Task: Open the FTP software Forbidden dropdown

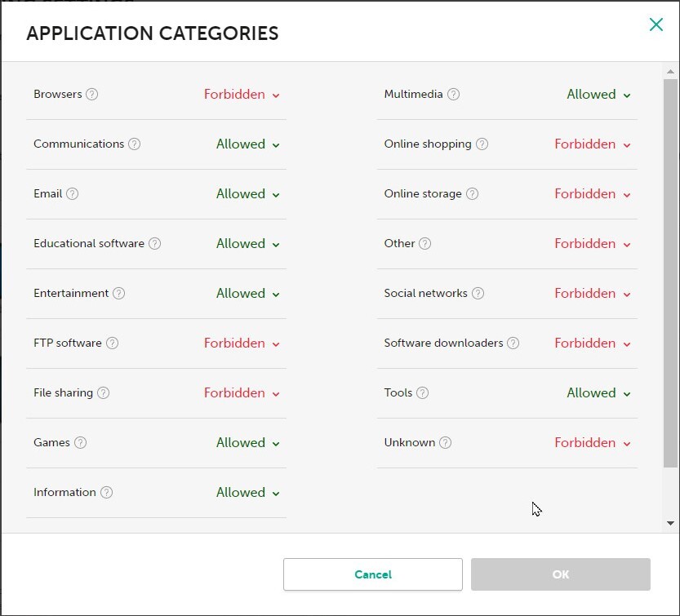Action: pos(242,343)
